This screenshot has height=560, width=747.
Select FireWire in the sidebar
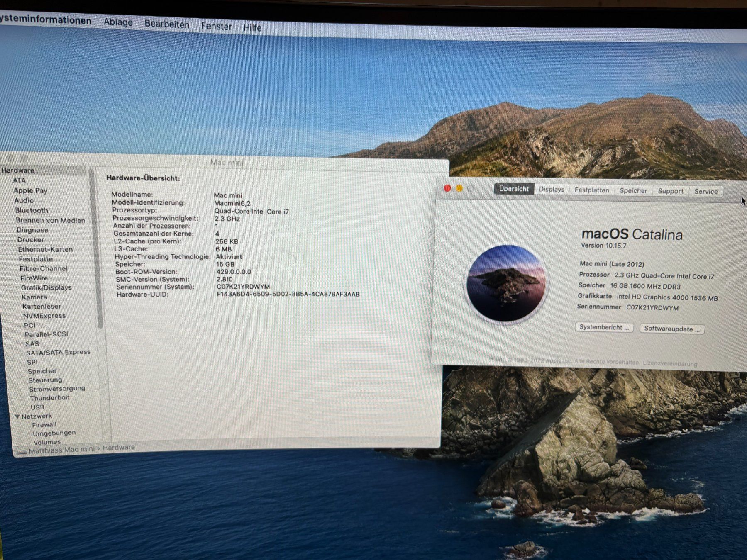[x=34, y=278]
